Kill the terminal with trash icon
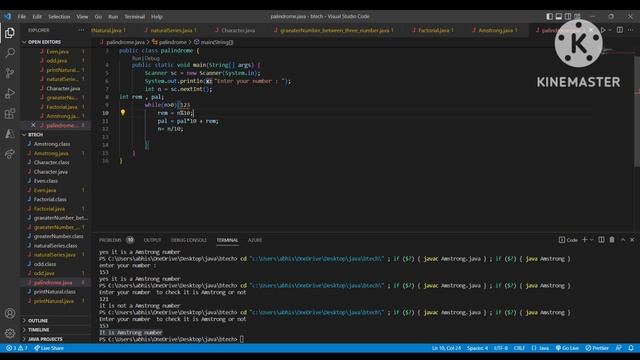This screenshot has height=360, width=640. 612,240
